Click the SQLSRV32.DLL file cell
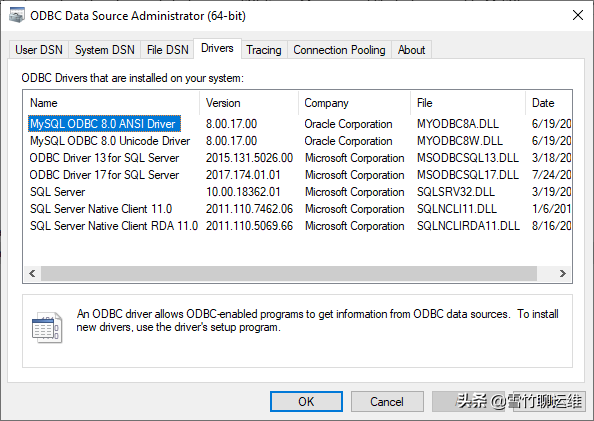This screenshot has height=421, width=594. pyautogui.click(x=456, y=192)
